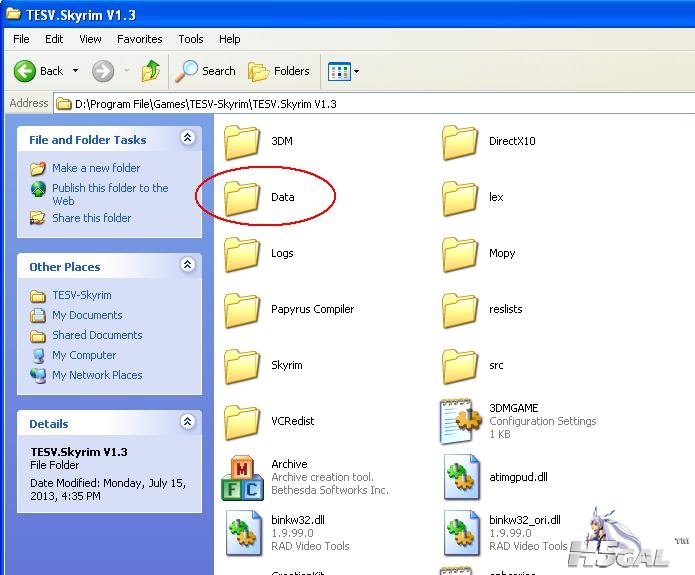Open the File menu
The width and height of the screenshot is (695, 575).
[x=21, y=39]
